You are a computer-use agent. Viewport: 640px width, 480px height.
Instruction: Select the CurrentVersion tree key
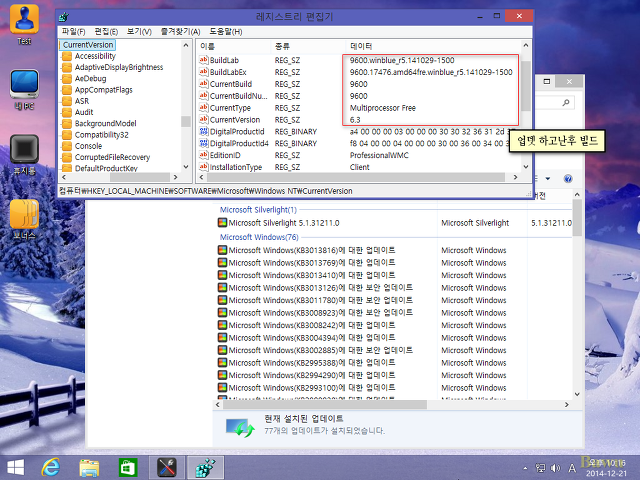point(88,45)
